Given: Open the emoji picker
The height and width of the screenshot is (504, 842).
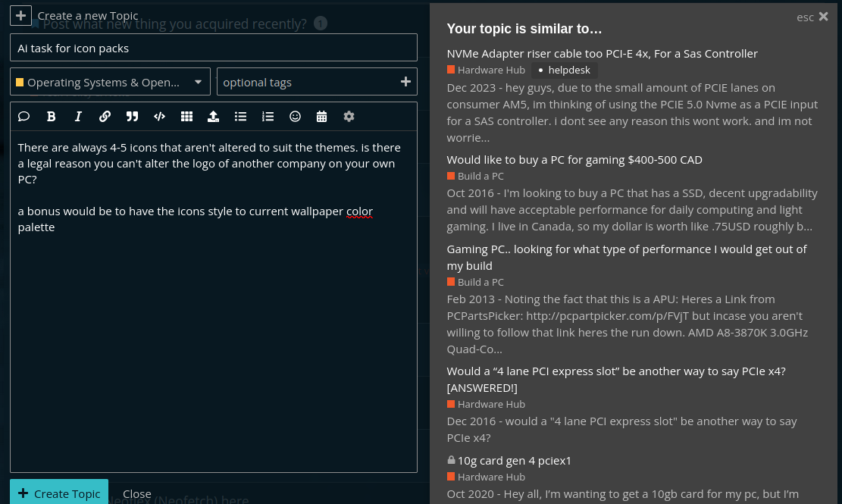Looking at the screenshot, I should (295, 116).
